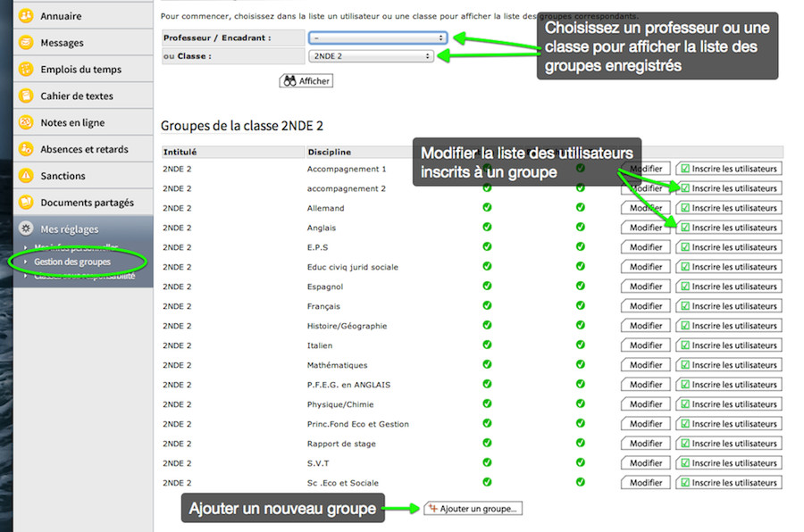
Task: Click the Absences et retards icon
Action: (26, 150)
